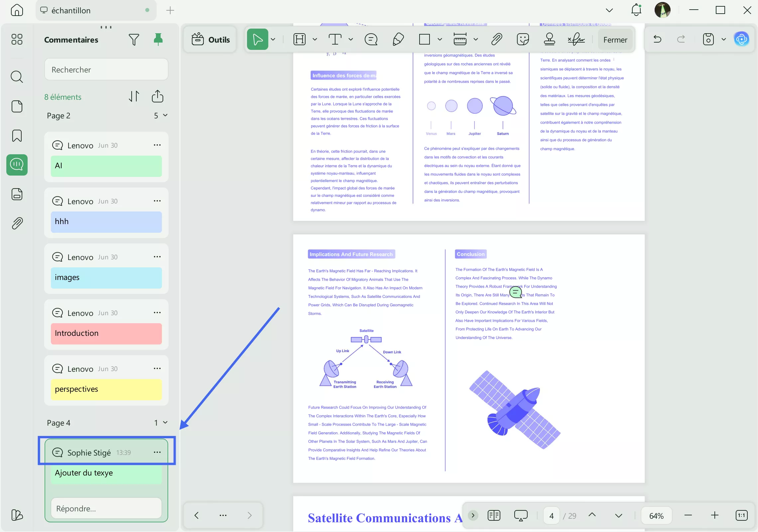The height and width of the screenshot is (532, 758).
Task: Click the Répondre reply field
Action: [106, 508]
